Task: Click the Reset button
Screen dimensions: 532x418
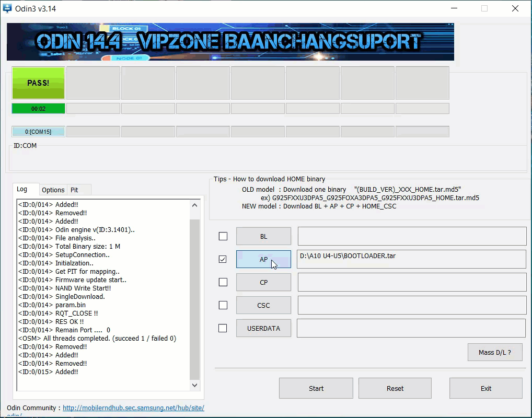Action: point(395,389)
